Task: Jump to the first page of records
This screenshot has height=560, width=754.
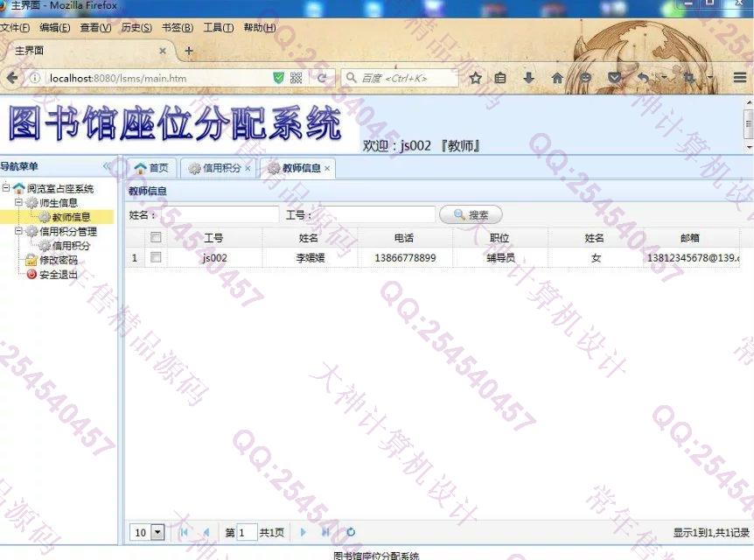Action: click(184, 532)
